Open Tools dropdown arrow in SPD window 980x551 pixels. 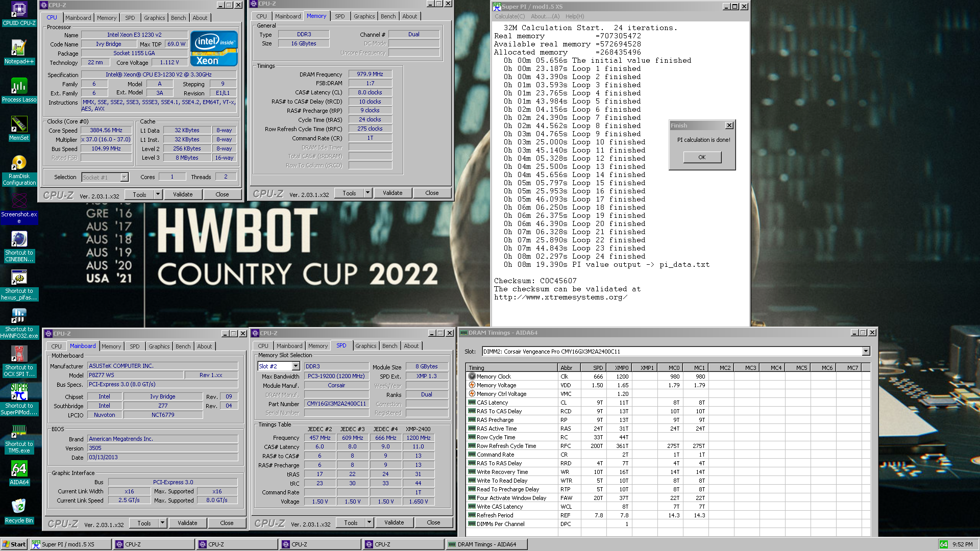point(369,522)
